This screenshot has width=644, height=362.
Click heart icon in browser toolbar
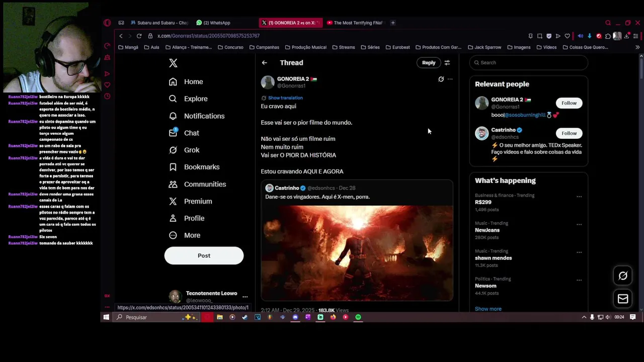pos(568,36)
